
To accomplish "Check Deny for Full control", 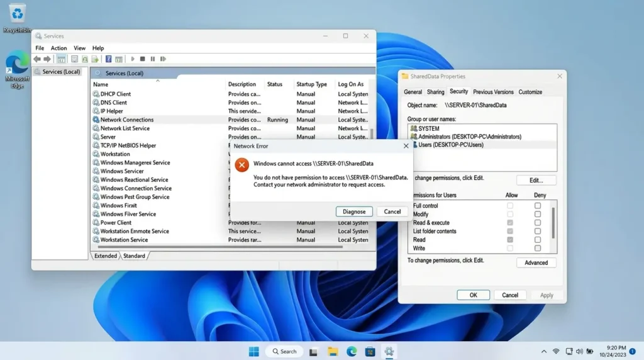I will 538,205.
